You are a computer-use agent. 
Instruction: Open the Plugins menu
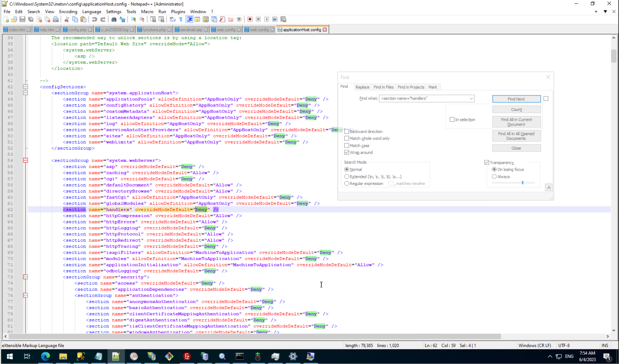(178, 12)
